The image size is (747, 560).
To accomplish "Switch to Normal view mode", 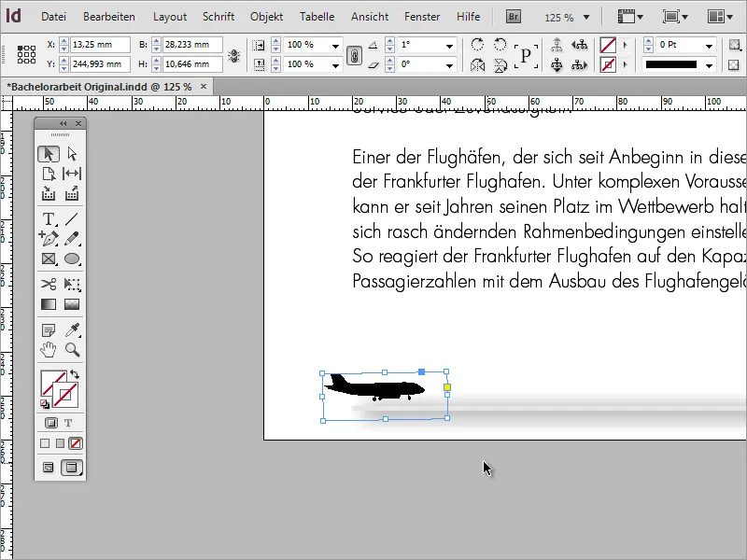I will click(49, 468).
